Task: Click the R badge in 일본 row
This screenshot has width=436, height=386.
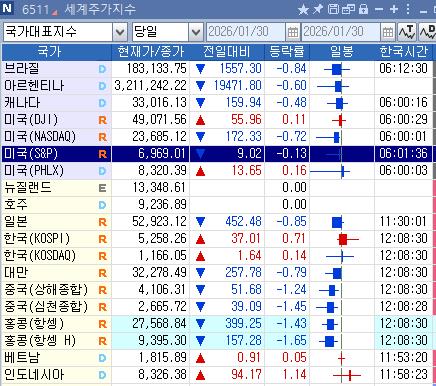Action: click(103, 222)
